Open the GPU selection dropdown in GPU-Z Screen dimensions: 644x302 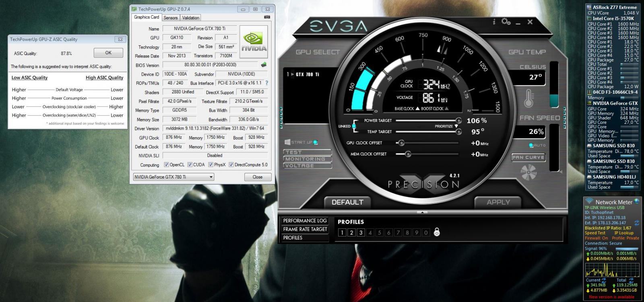tap(173, 177)
